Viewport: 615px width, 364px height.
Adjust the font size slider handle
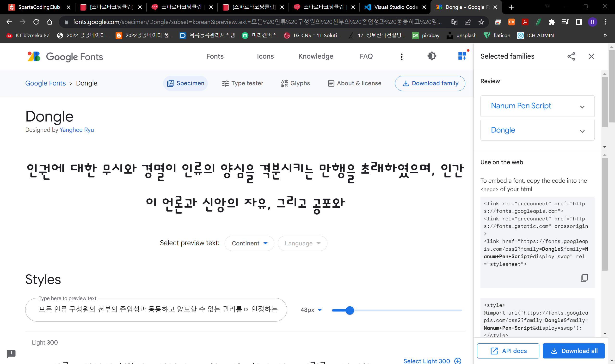coord(350,310)
